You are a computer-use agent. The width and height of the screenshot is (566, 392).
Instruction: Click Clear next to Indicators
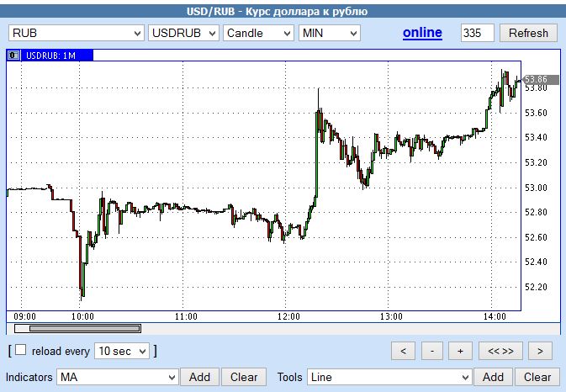click(244, 377)
